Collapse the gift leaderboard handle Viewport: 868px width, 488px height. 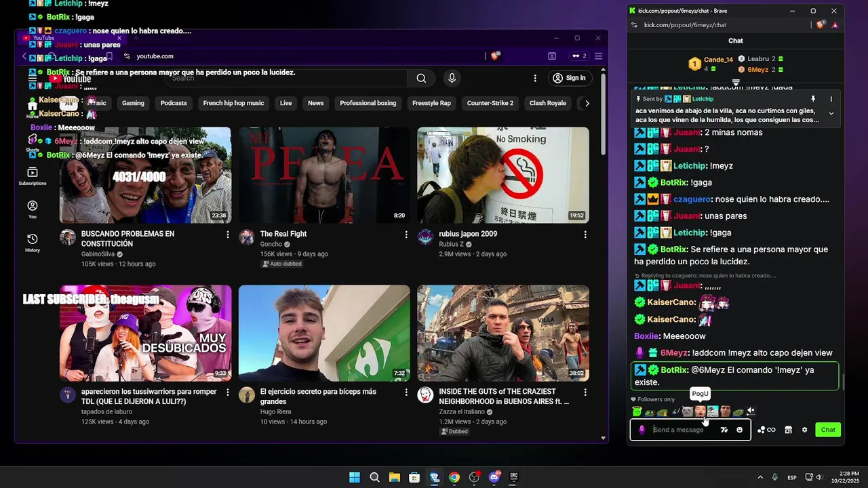click(x=736, y=83)
